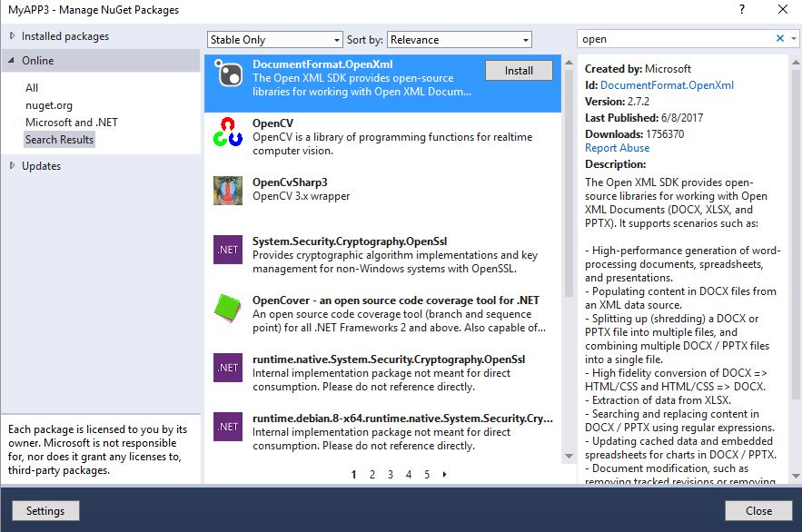Select the OpenCV package title

pos(272,123)
